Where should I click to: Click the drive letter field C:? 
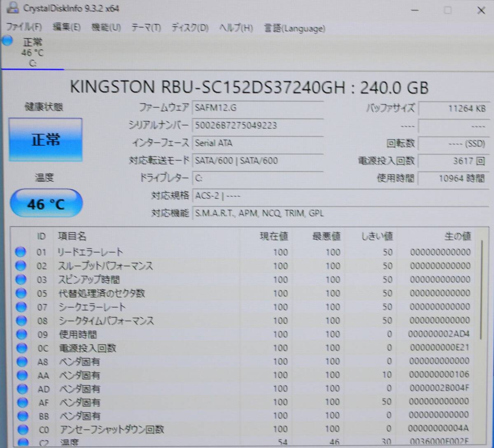tap(258, 178)
